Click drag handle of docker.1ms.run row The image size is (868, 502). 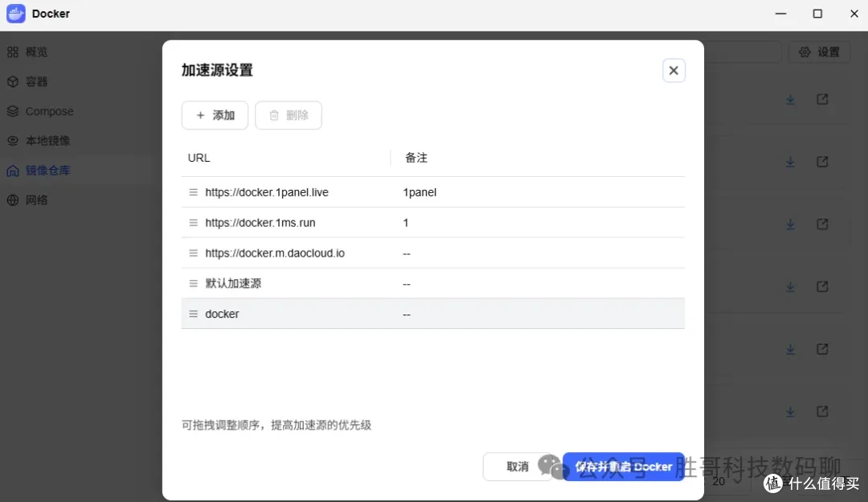coord(193,223)
